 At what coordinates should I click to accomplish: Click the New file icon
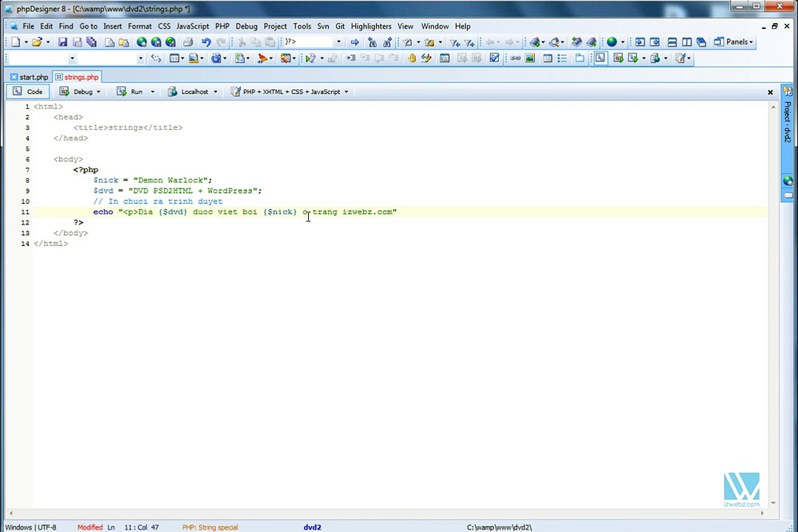(16, 42)
